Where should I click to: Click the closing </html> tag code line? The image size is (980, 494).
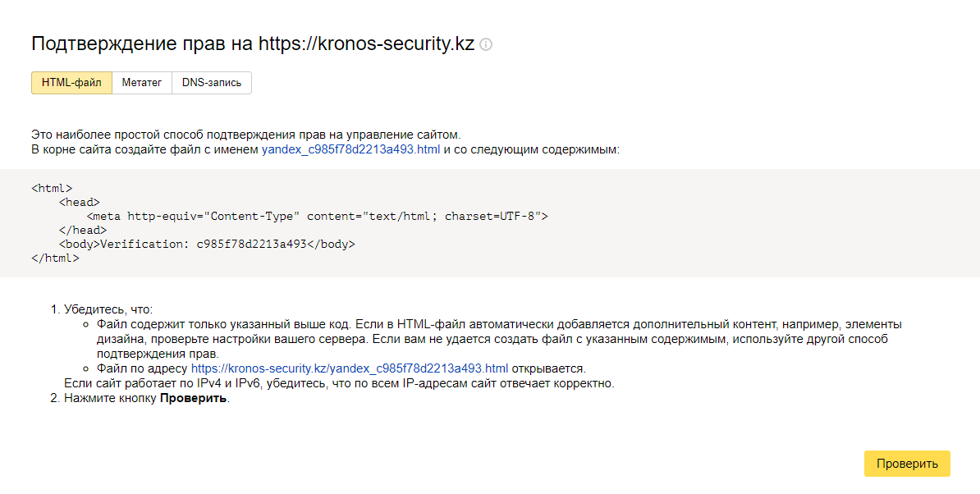(x=55, y=258)
